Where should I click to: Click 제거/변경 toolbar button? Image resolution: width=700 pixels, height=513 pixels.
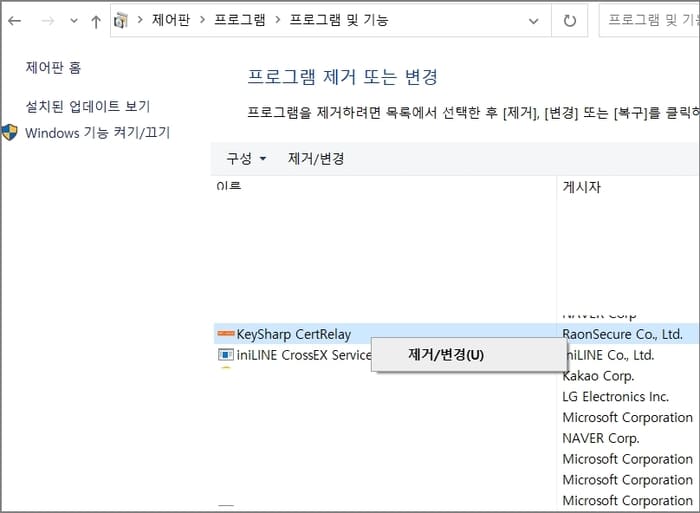(x=316, y=158)
